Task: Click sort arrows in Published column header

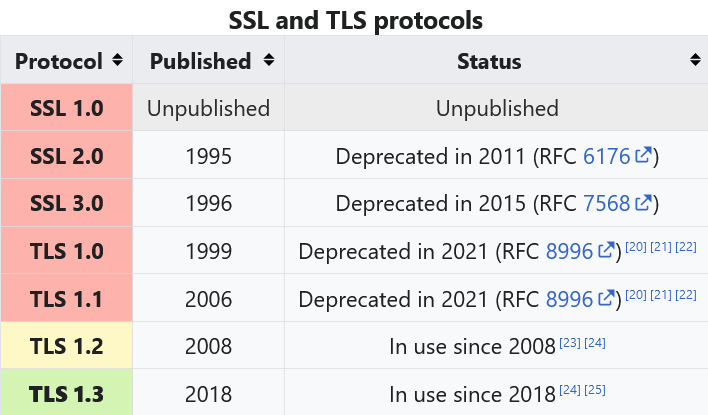Action: tap(268, 61)
